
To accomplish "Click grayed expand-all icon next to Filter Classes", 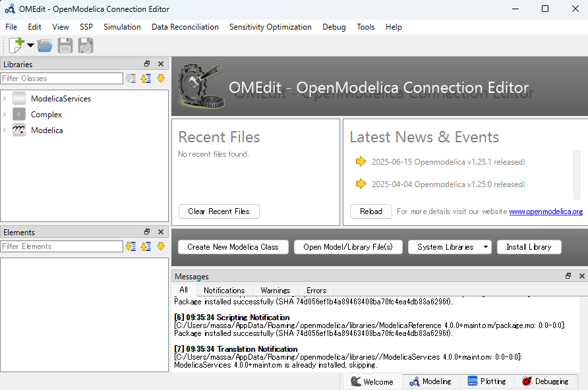I will pos(131,78).
